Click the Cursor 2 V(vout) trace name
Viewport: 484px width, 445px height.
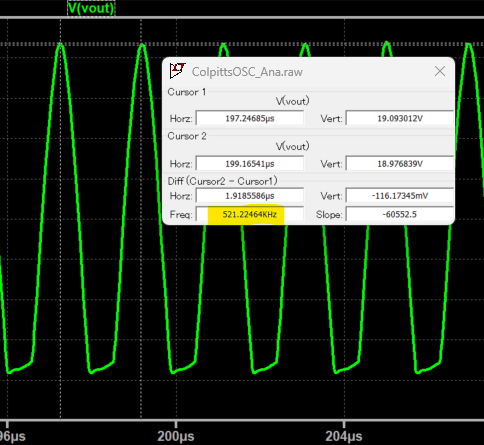pyautogui.click(x=293, y=146)
